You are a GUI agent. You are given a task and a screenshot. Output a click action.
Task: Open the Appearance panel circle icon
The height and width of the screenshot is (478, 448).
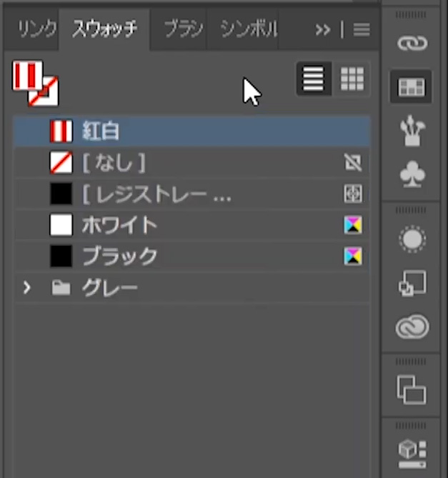(x=412, y=239)
